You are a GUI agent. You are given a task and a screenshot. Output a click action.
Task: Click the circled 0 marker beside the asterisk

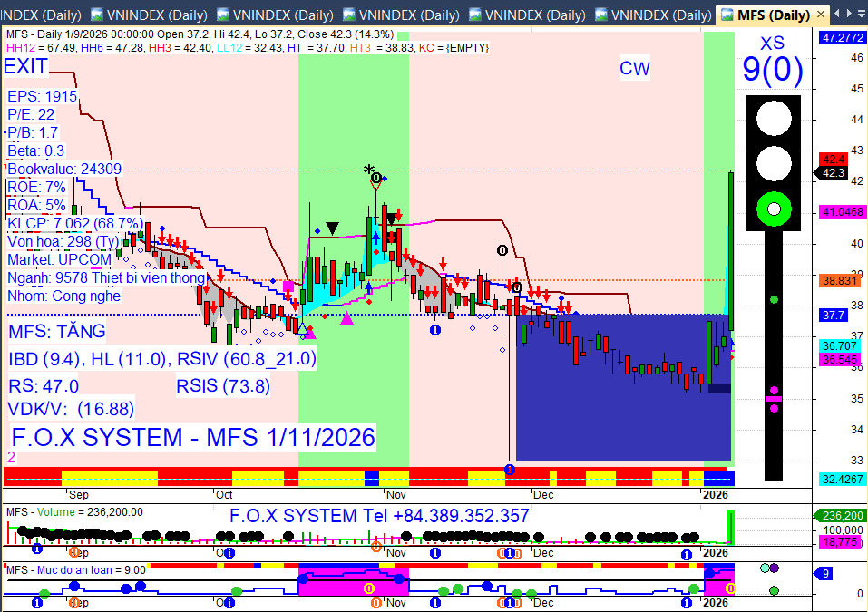(x=376, y=178)
